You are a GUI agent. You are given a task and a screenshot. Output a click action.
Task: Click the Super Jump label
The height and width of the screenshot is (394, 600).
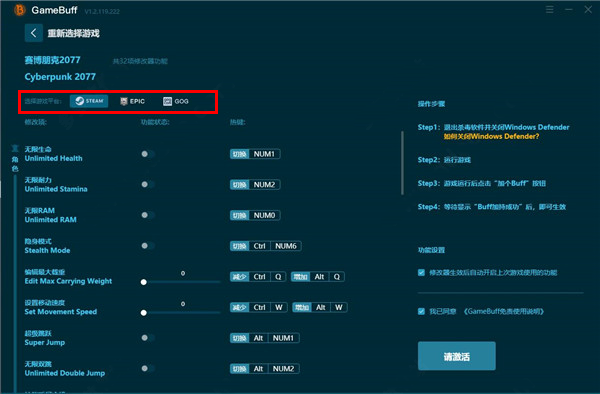45,342
